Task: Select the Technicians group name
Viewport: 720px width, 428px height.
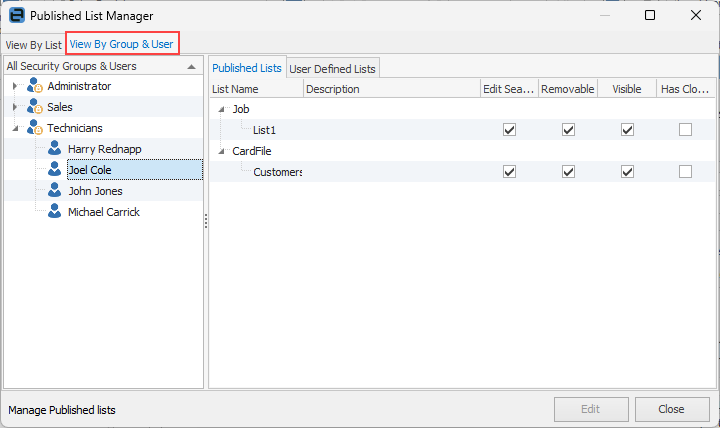Action: (74, 128)
